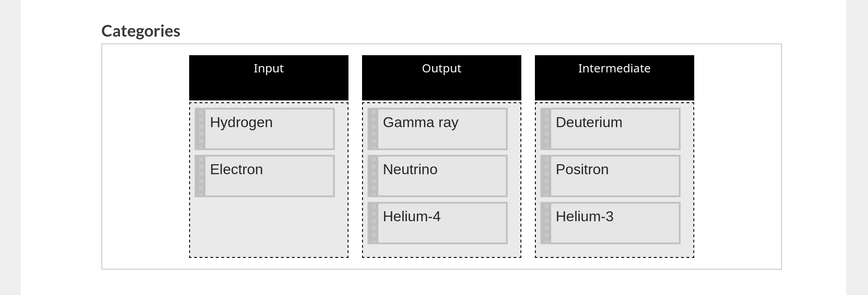This screenshot has width=868, height=295.
Task: Click the grip handle beside Gamma ray
Action: click(374, 129)
